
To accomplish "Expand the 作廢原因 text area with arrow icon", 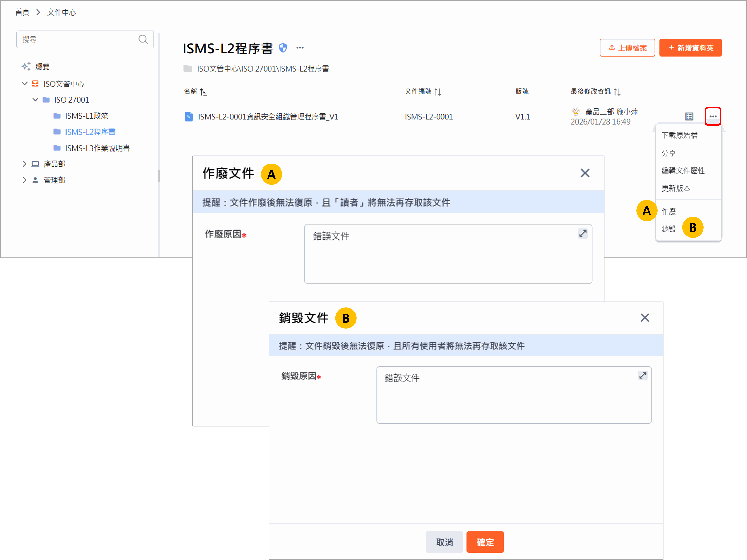I will [x=583, y=233].
